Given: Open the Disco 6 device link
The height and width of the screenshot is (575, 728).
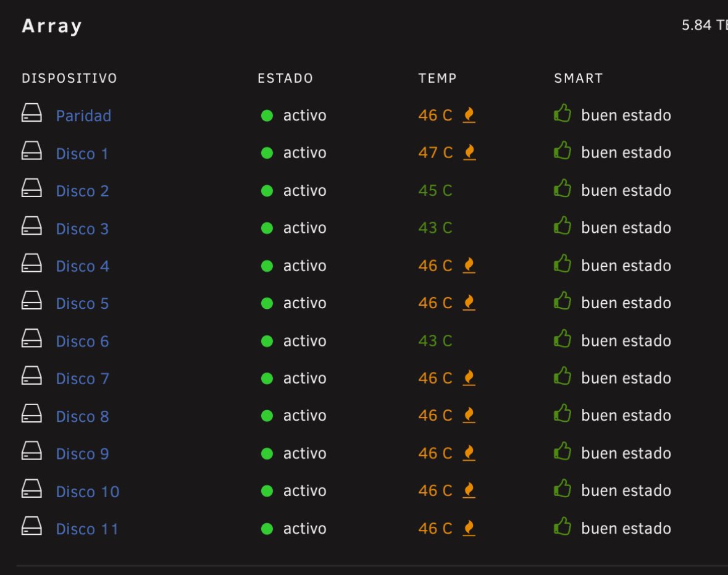Looking at the screenshot, I should (x=82, y=341).
